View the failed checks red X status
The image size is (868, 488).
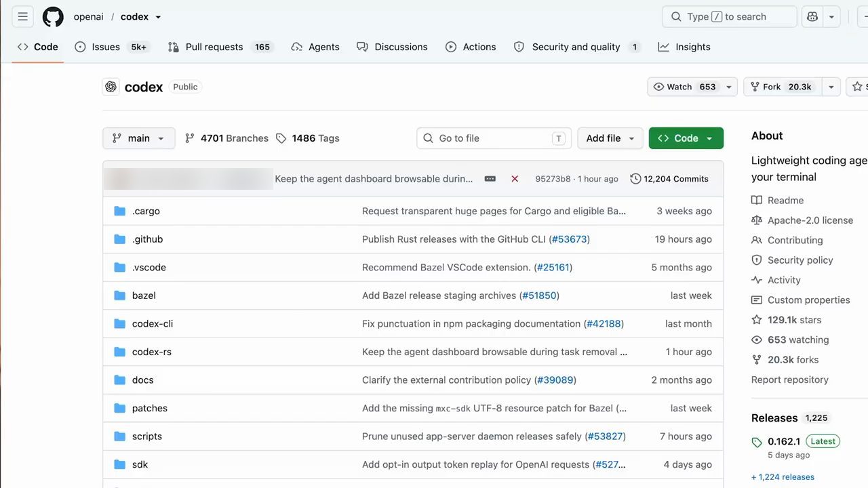point(515,179)
